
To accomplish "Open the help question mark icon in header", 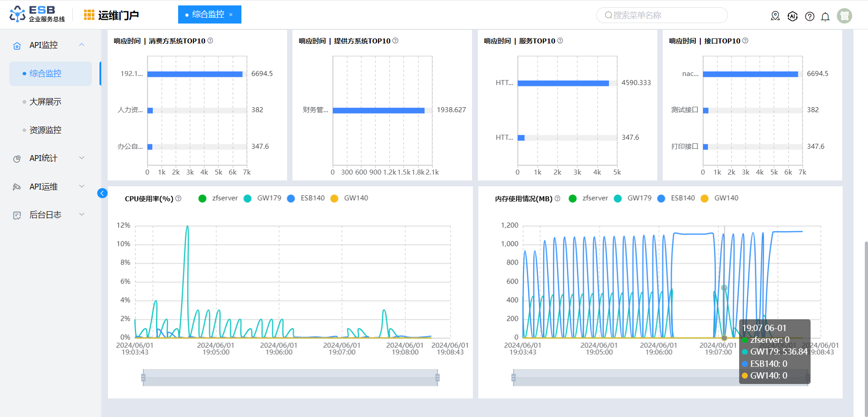I will tap(810, 16).
